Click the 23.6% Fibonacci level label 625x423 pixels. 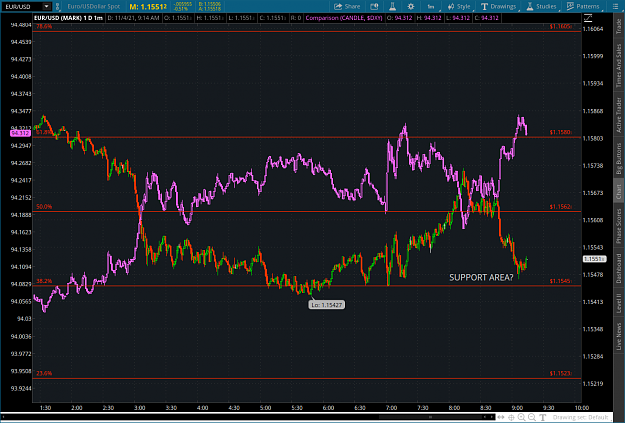[x=44, y=373]
